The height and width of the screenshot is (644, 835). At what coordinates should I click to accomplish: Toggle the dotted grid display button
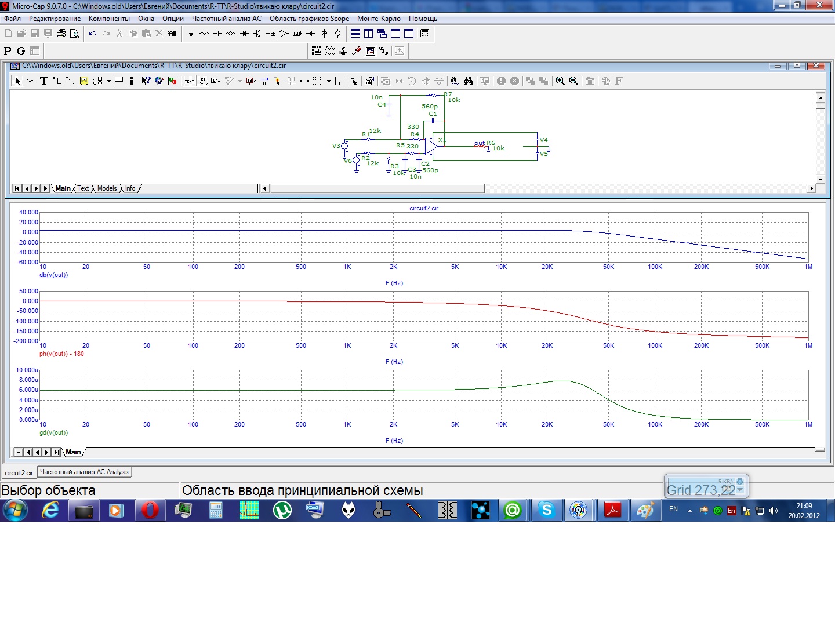(x=318, y=81)
